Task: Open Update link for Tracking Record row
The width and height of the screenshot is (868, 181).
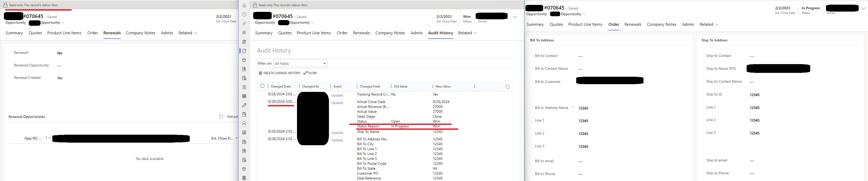Action: coord(337,95)
